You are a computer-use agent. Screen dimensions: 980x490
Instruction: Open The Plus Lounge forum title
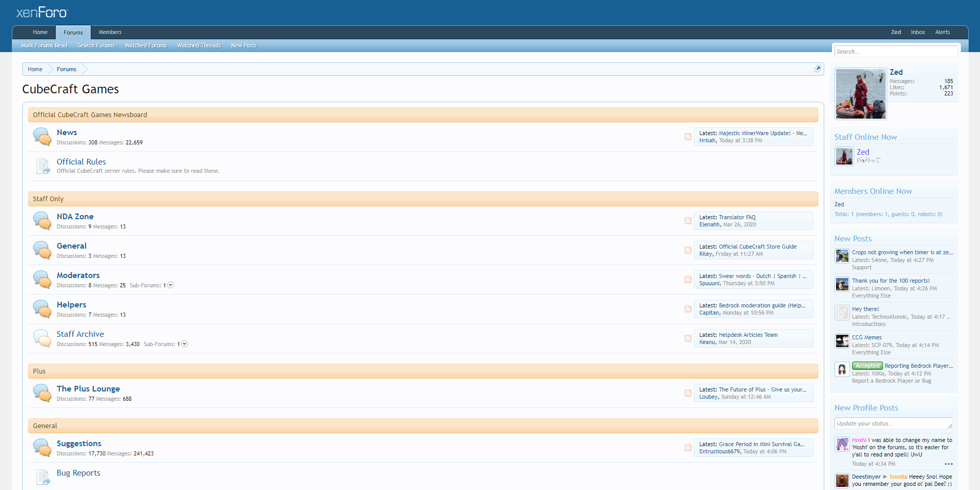pyautogui.click(x=88, y=389)
